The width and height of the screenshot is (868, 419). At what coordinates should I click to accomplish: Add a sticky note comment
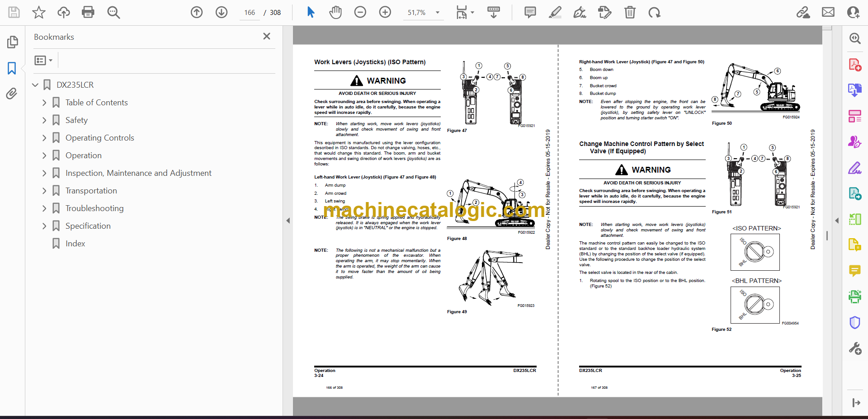(530, 12)
